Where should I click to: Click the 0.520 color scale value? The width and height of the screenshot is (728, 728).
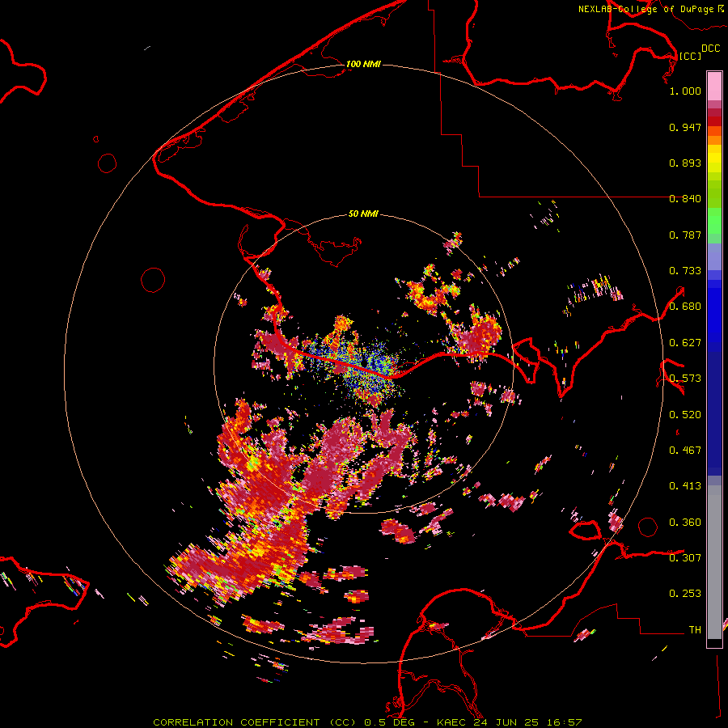click(x=685, y=415)
